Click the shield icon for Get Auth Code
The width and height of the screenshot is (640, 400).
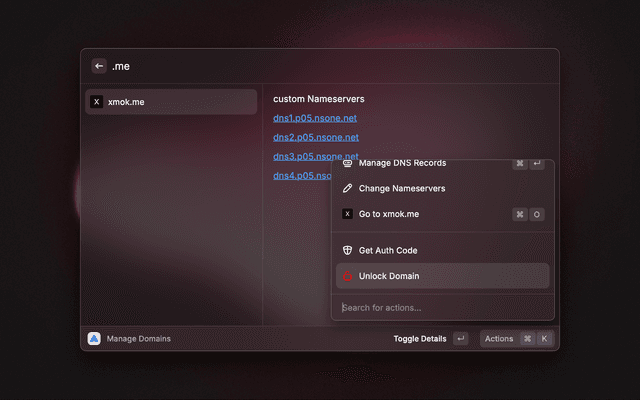click(347, 250)
